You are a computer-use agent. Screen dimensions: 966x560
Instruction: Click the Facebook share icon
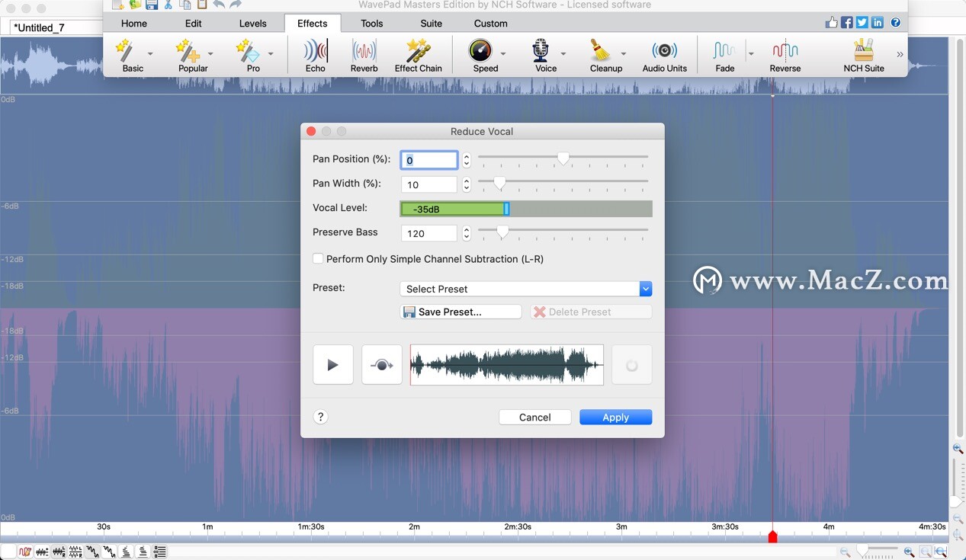point(847,23)
